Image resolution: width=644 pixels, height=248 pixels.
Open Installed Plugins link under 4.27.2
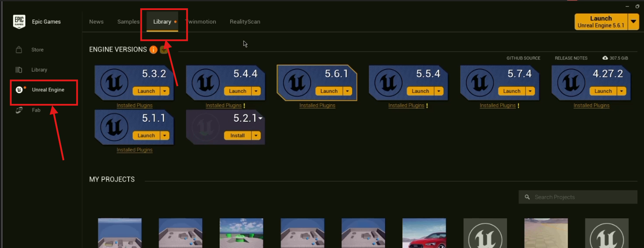coord(591,106)
